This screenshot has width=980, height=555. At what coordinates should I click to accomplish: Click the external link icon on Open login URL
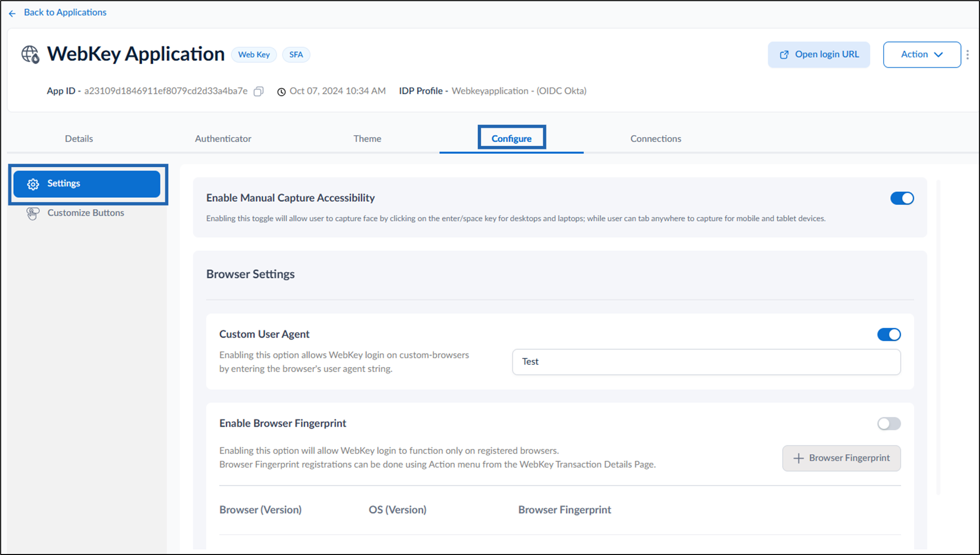(x=784, y=55)
